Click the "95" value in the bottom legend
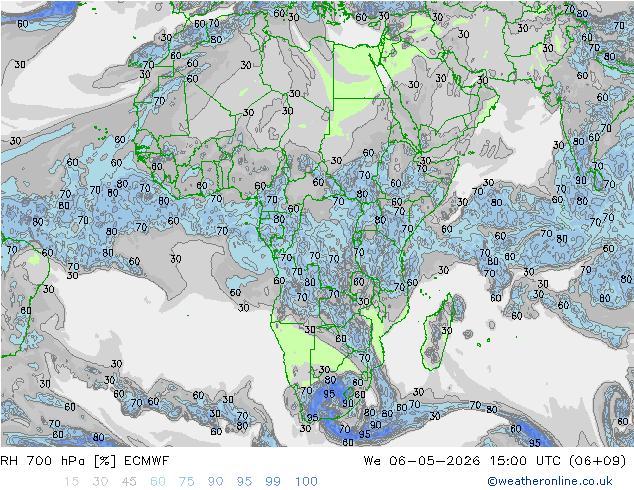This screenshot has width=634, height=490. coord(244,482)
